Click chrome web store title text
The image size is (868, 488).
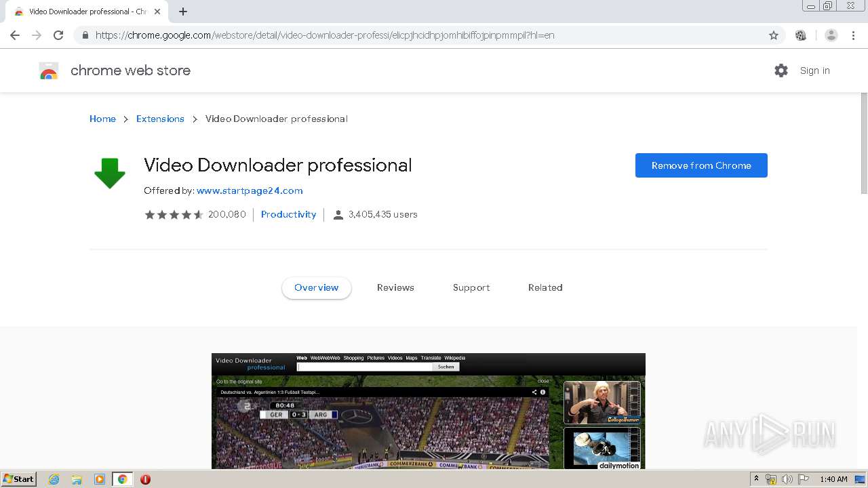130,70
